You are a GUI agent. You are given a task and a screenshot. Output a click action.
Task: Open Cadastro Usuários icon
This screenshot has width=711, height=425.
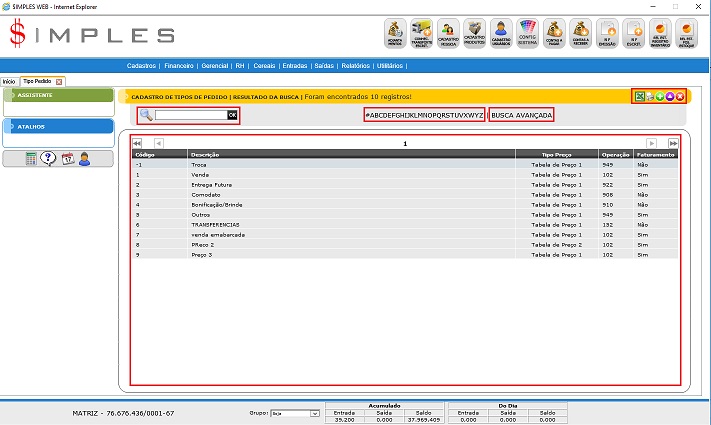(501, 34)
